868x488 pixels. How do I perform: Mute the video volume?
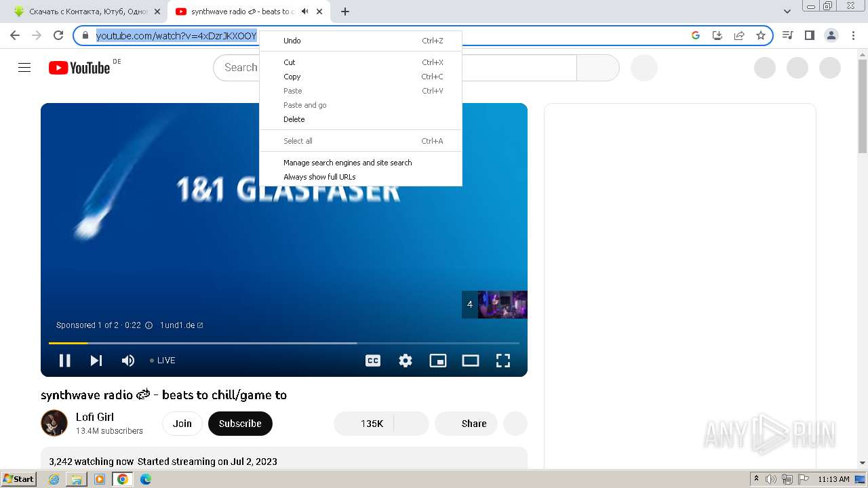[128, 361]
